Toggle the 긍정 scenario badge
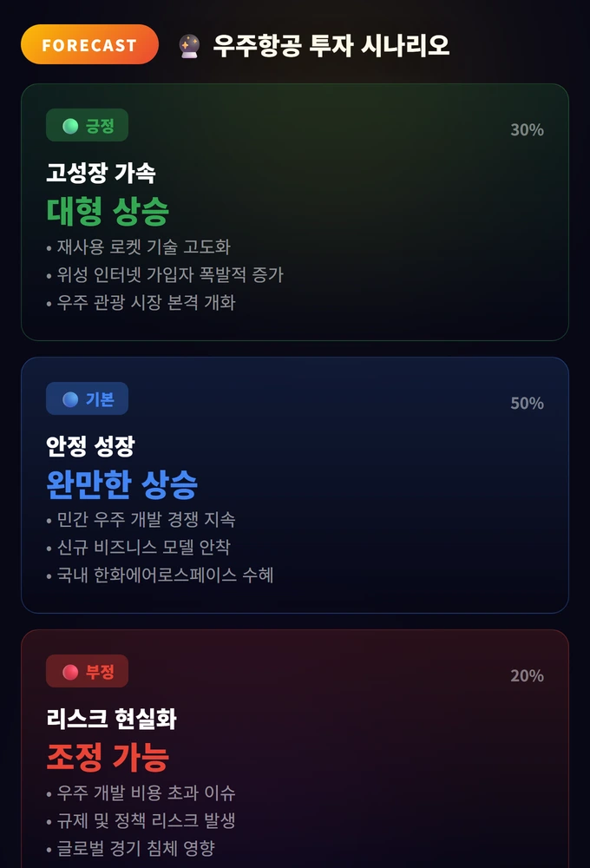The height and width of the screenshot is (868, 590). [88, 125]
